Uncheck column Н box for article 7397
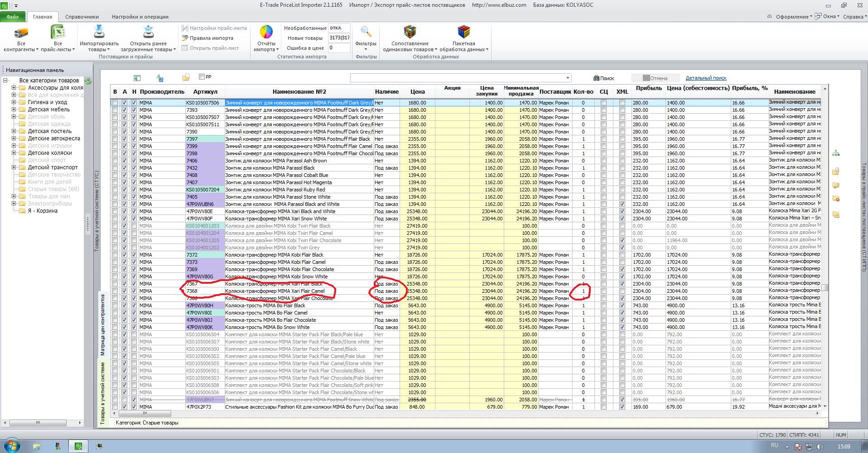 click(134, 139)
